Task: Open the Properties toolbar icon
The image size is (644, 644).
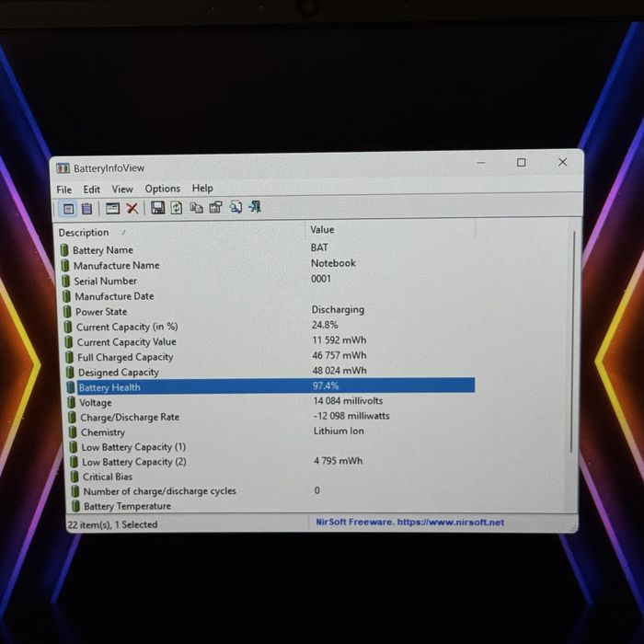Action: (216, 207)
